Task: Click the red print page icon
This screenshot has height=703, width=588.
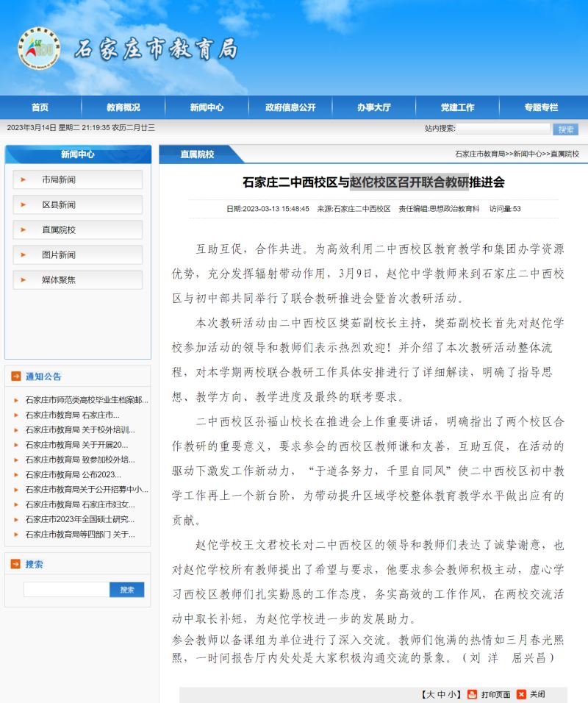Action: [473, 694]
